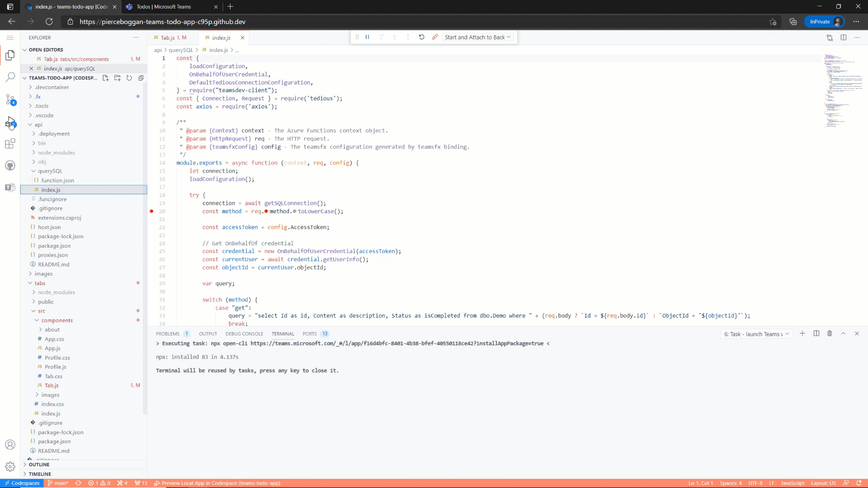The image size is (868, 488).
Task: Switch to the PROBLEMS panel tab
Action: point(168,333)
